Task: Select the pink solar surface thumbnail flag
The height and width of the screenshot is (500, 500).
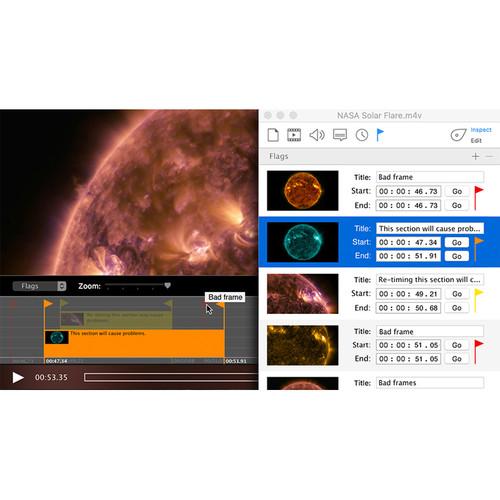Action: tap(303, 294)
